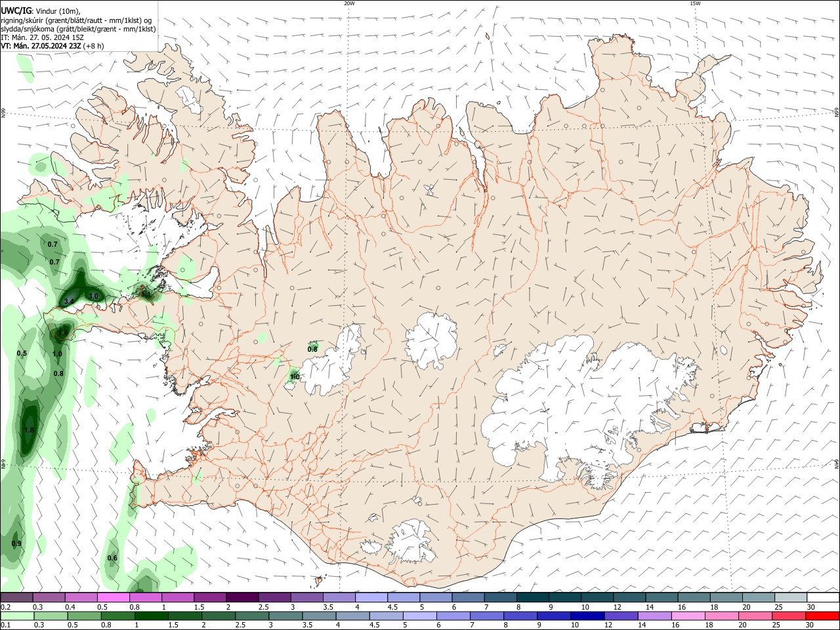Click the light pink 16 swatch in the rain legend
This screenshot has height=630, width=840.
tap(688, 616)
